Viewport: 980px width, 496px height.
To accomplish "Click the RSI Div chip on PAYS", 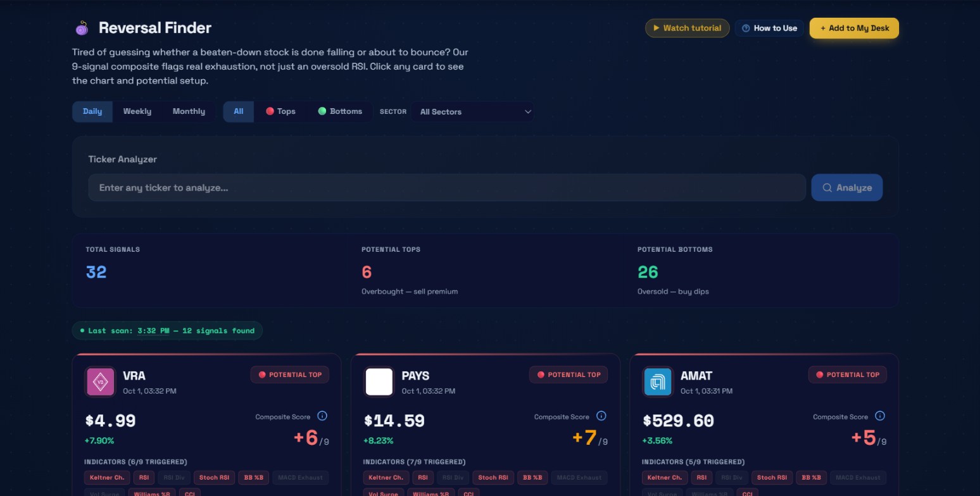I will pyautogui.click(x=453, y=478).
